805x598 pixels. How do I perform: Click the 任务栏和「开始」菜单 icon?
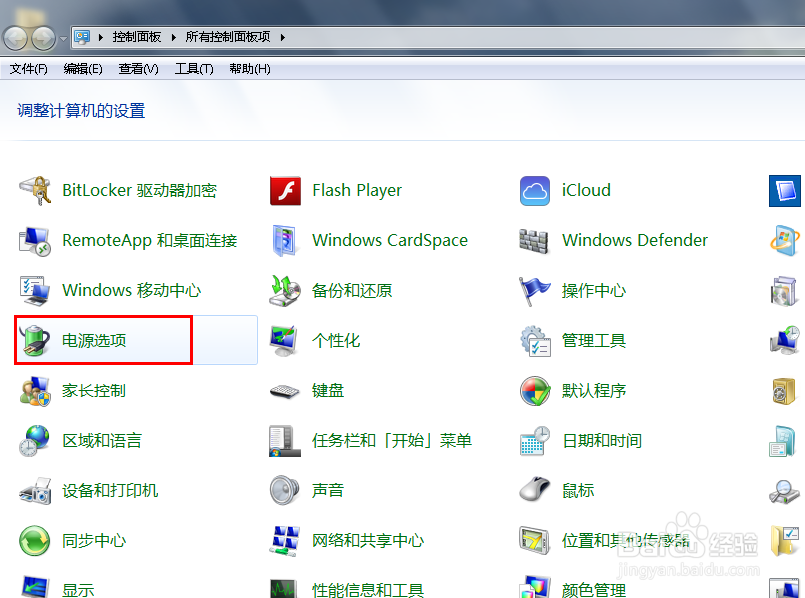(285, 440)
